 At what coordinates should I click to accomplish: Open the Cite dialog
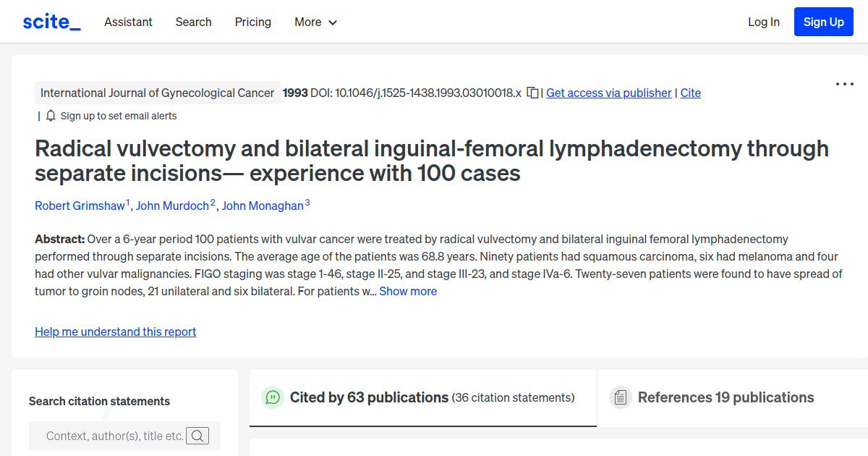pos(690,93)
